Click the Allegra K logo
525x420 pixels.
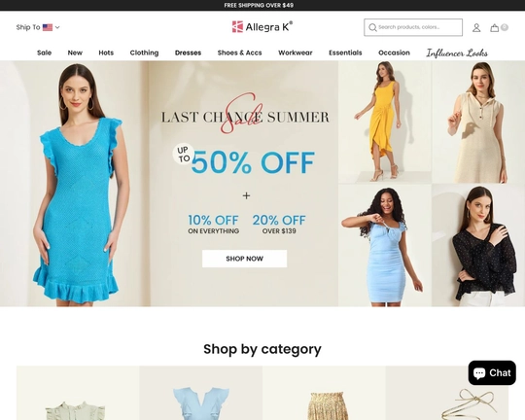pyautogui.click(x=262, y=27)
